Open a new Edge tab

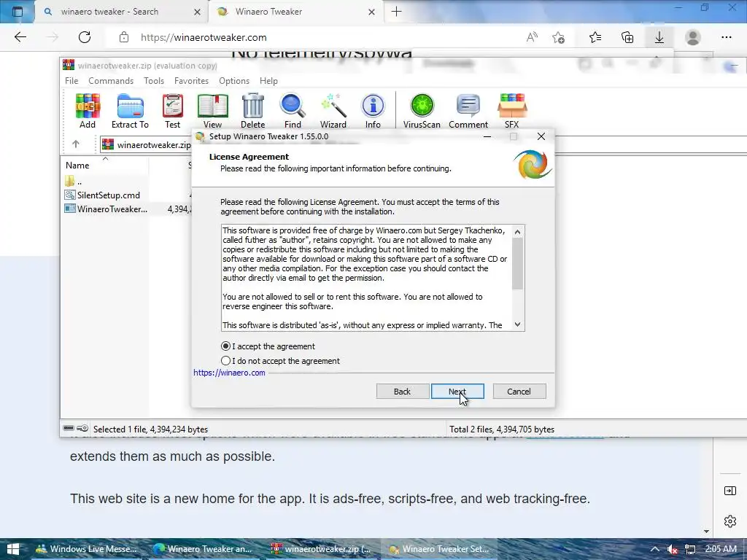396,12
